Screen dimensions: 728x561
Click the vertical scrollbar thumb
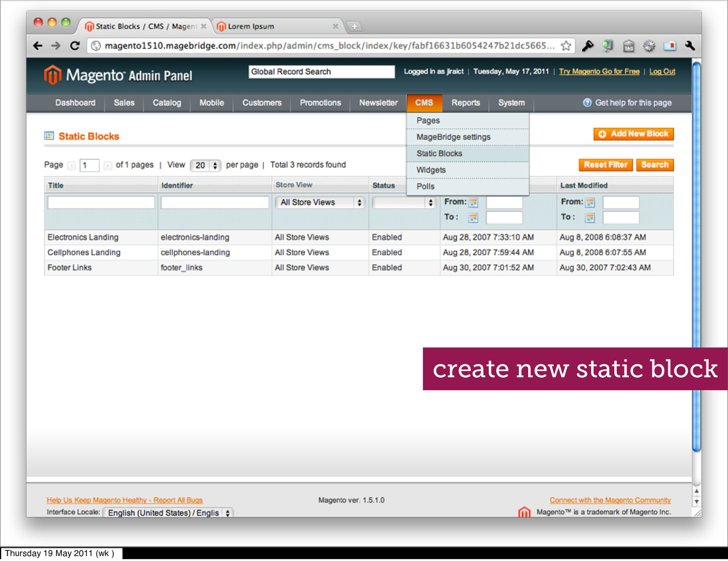pos(696,257)
